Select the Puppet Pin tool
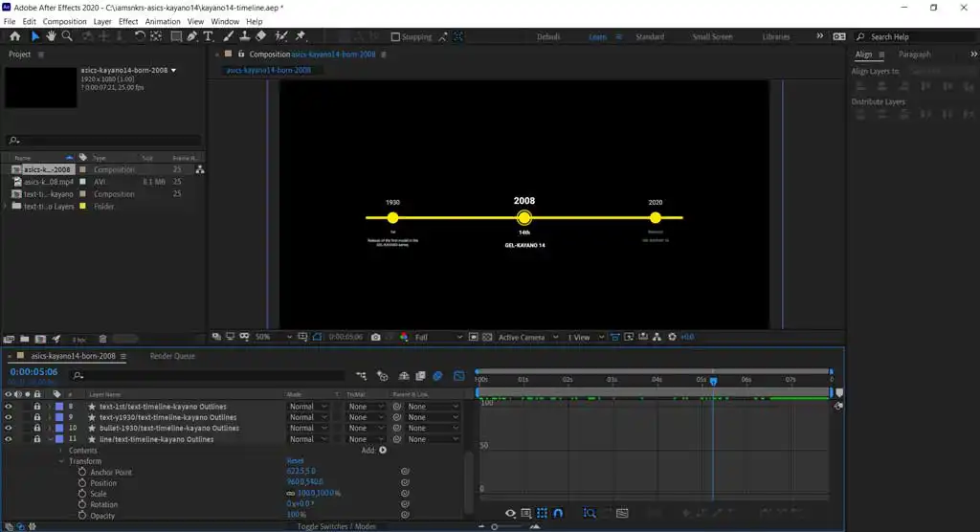Viewport: 980px width, 532px height. (x=301, y=36)
